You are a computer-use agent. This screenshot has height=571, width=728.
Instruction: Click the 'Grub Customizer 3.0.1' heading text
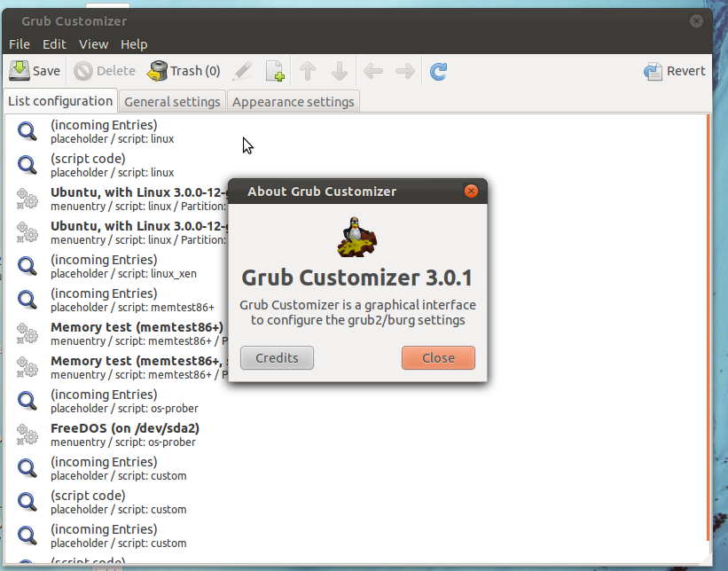(357, 278)
